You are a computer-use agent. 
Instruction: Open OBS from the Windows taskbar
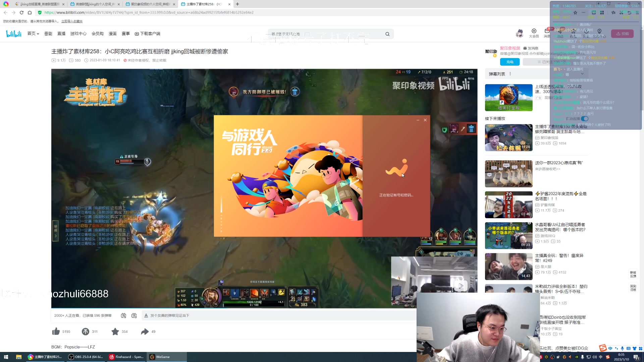pos(86,357)
